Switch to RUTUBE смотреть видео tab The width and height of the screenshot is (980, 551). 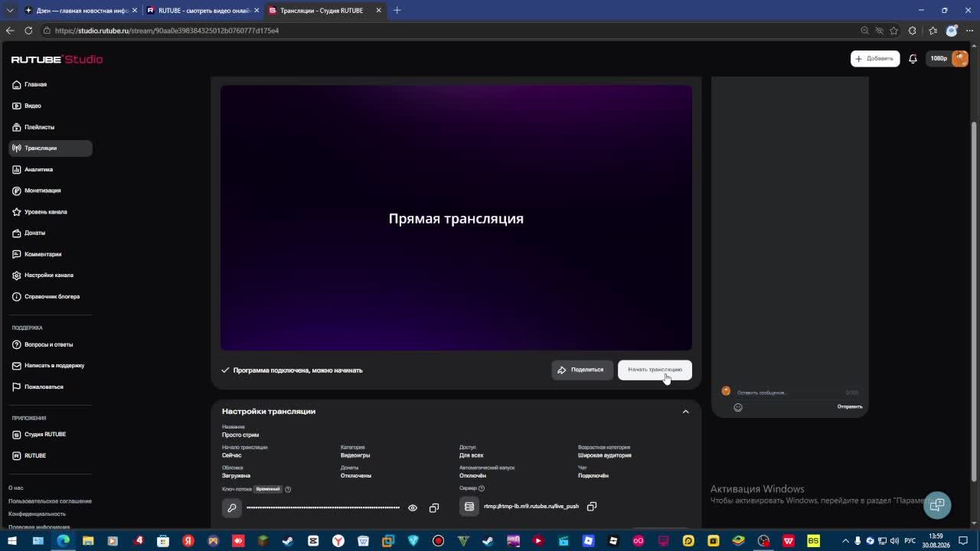203,11
